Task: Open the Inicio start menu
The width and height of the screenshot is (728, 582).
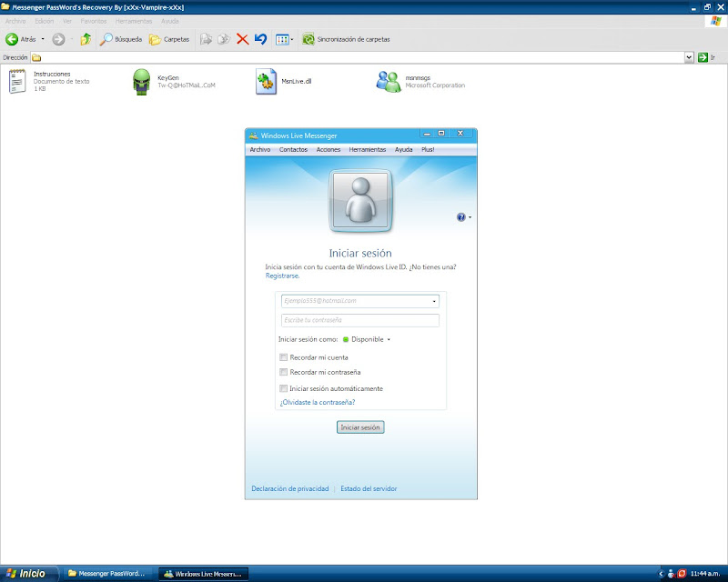Action: click(x=29, y=574)
